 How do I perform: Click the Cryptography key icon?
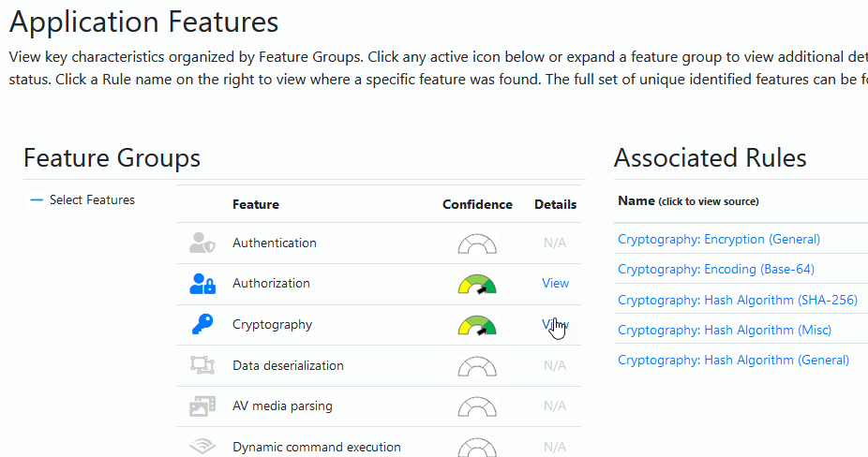pyautogui.click(x=202, y=325)
